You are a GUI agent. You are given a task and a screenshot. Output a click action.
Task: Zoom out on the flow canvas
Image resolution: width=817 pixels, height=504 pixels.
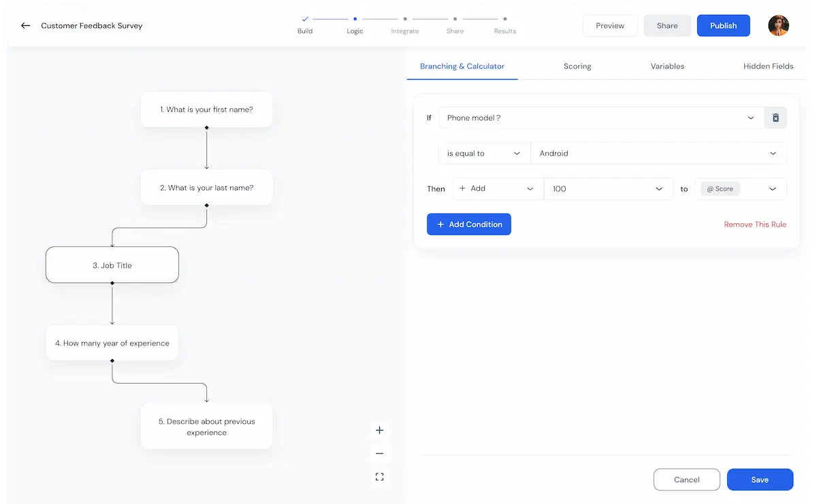tap(380, 454)
